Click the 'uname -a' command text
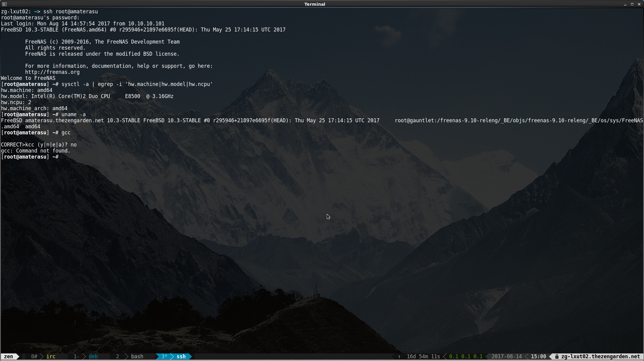Viewport: 644px width, 361px height. point(74,114)
